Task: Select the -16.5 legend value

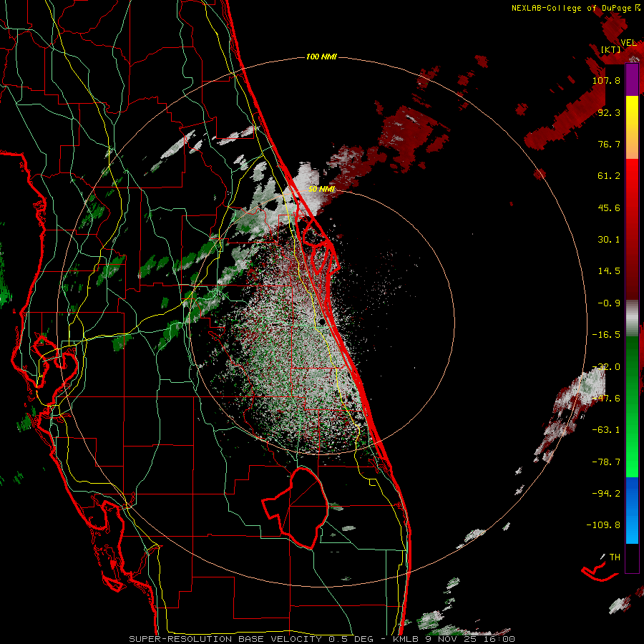Action: pos(606,335)
